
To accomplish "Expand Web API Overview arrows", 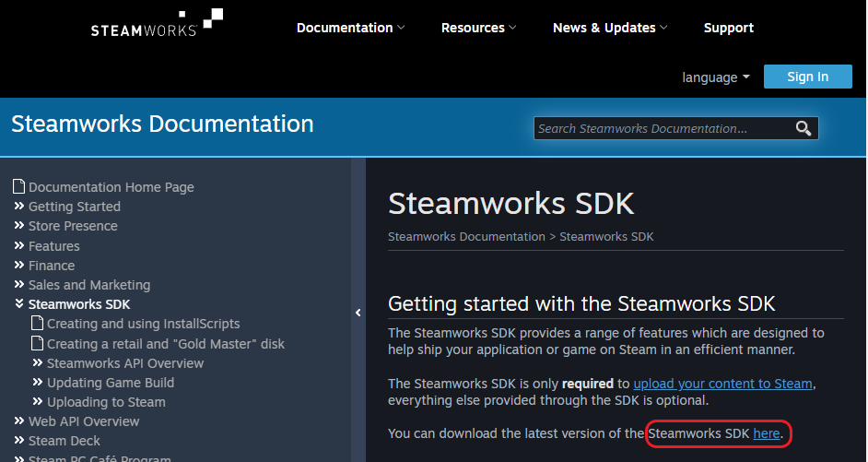I will [x=18, y=421].
